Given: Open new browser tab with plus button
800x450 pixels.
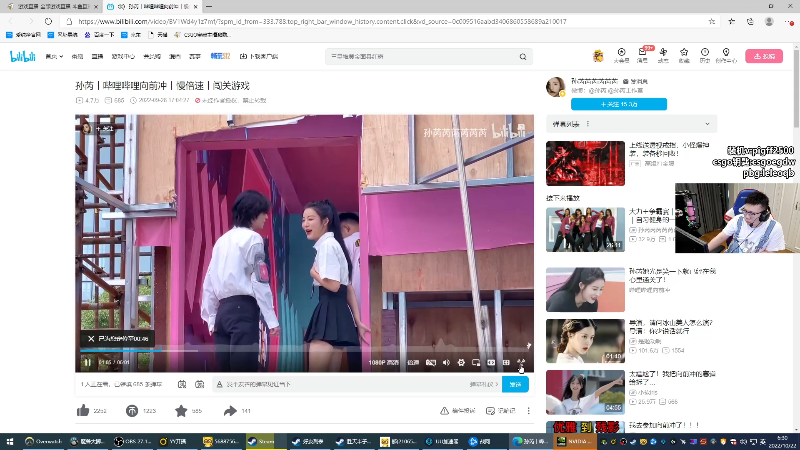Looking at the screenshot, I should (x=209, y=7).
